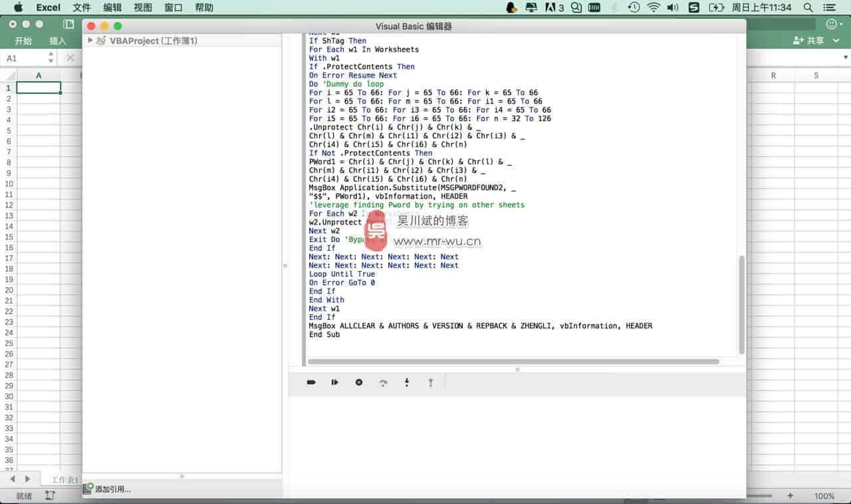Expand the VBAProject (工作簿1) tree node
Screen dimensions: 851x504
pos(90,41)
